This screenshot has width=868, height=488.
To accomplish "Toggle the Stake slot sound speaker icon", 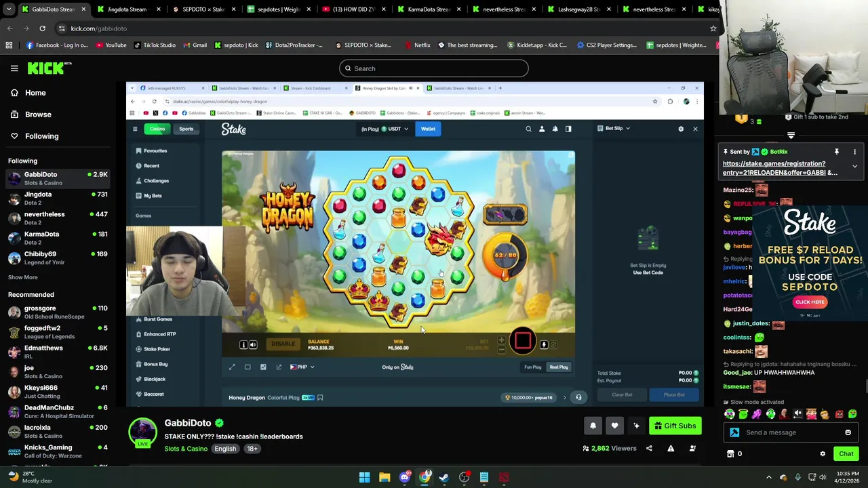I will tap(253, 345).
